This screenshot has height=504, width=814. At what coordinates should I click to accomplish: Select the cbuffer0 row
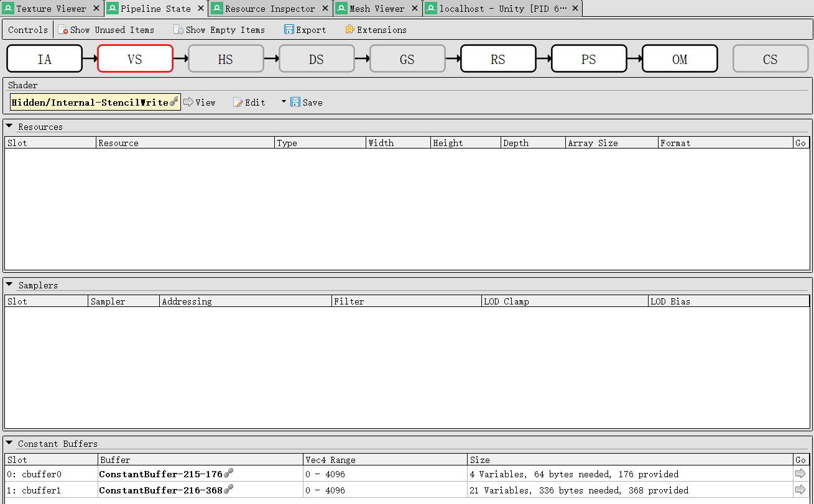tap(407, 474)
